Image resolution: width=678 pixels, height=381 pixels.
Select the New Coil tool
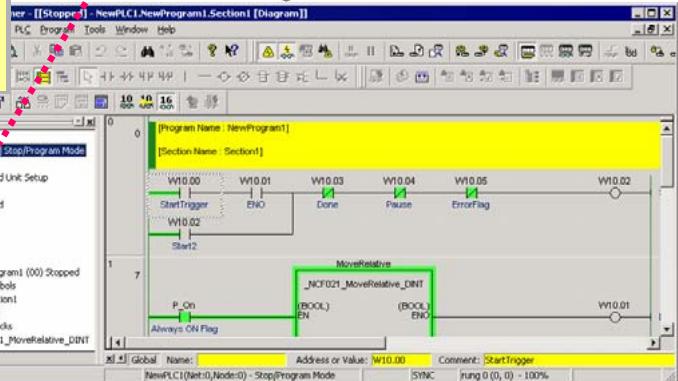click(x=224, y=77)
